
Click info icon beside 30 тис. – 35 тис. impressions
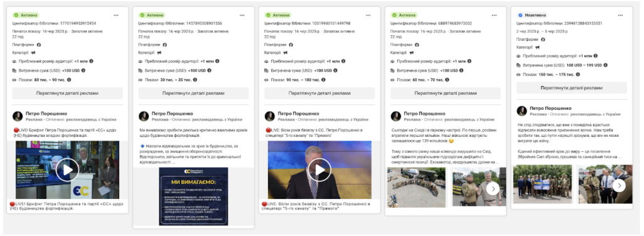tap(195, 80)
